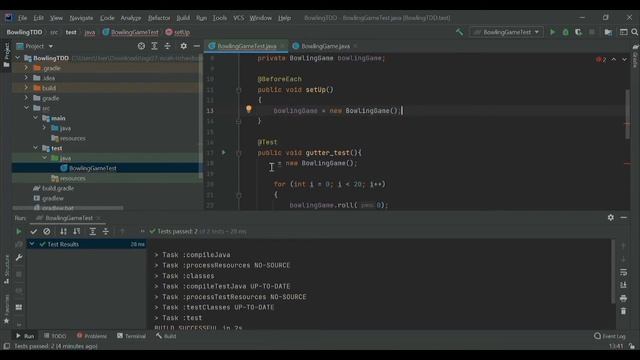Open the run configuration dropdown BowlingGameTest
Viewport: 640px width, 360px height.
(507, 32)
